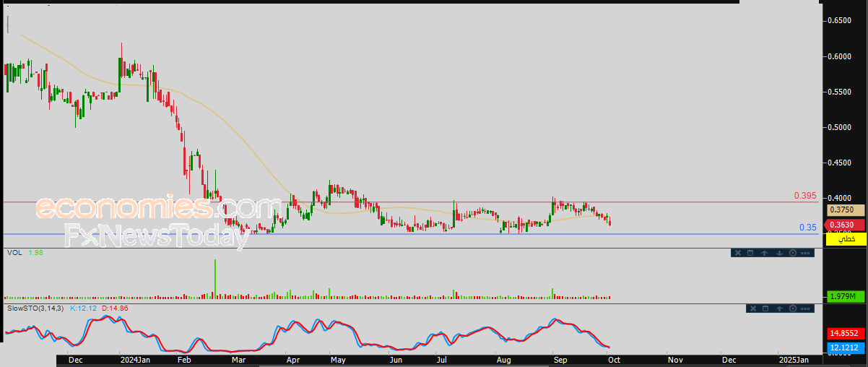The height and width of the screenshot is (367, 868).
Task: Maximize the SlowSTO indicator panel
Action: [765, 308]
